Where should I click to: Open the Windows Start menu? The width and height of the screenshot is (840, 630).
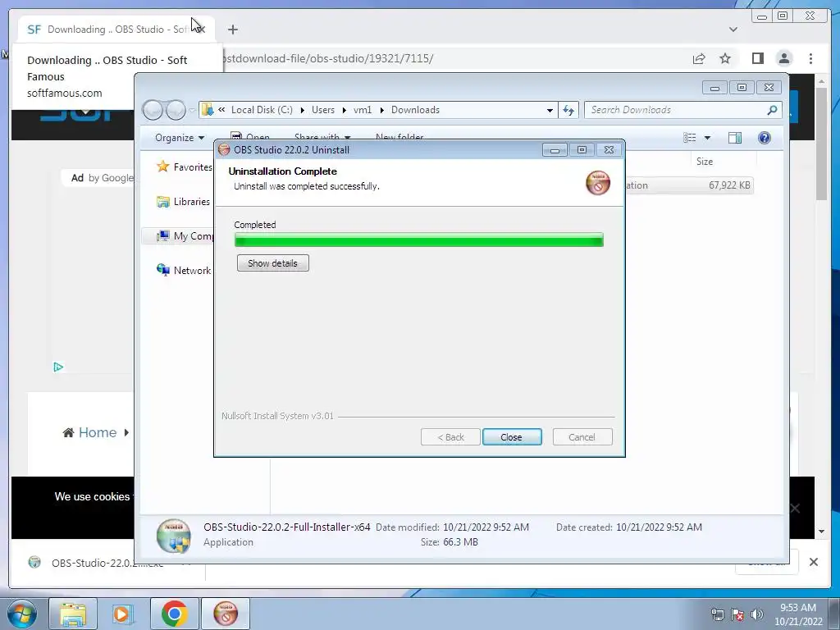(21, 614)
